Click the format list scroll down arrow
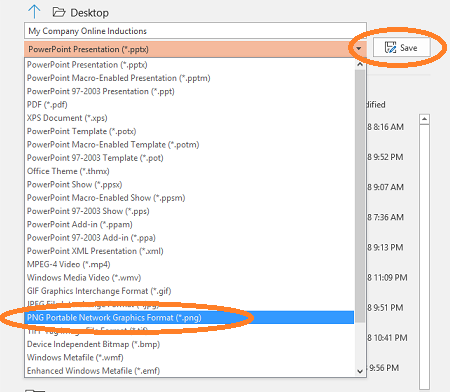This screenshot has width=450, height=392. pos(360,371)
